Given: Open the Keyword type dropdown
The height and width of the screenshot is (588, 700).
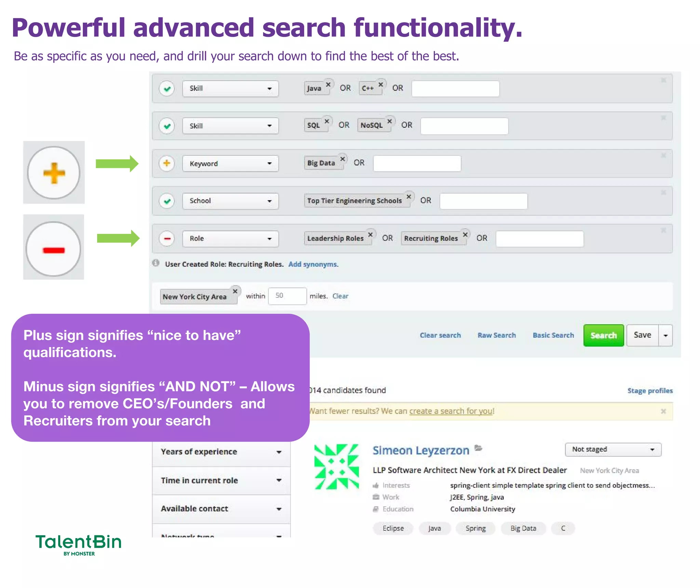Looking at the screenshot, I should tap(230, 163).
